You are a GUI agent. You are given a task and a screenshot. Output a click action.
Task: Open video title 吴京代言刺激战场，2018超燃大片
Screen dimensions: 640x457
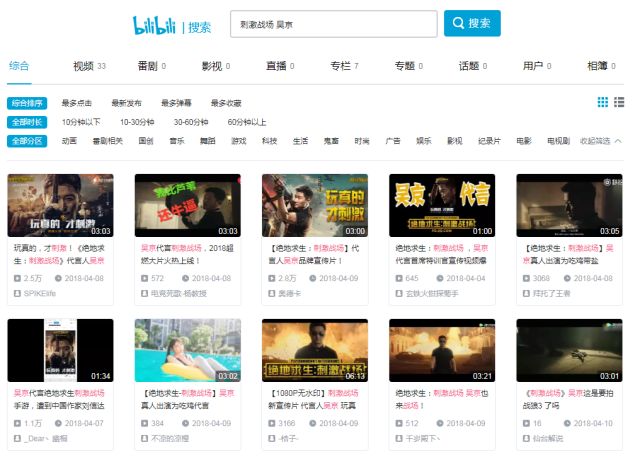[188, 254]
